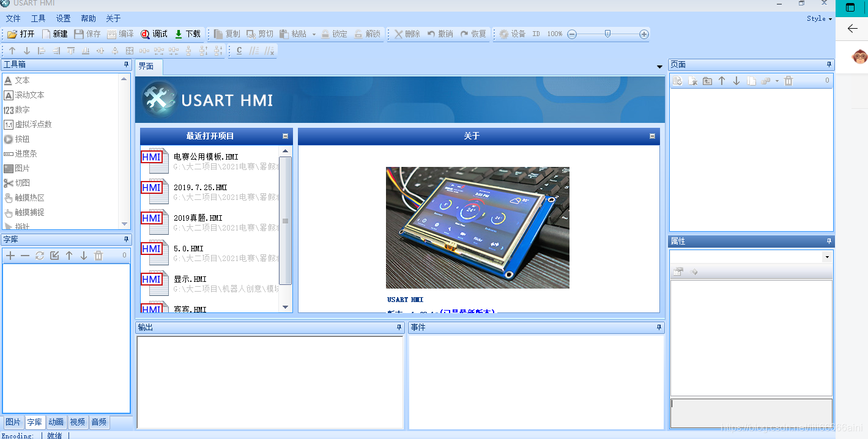Viewport: 868px width, 439px height.
Task: Open the 关于 menu
Action: click(x=113, y=18)
